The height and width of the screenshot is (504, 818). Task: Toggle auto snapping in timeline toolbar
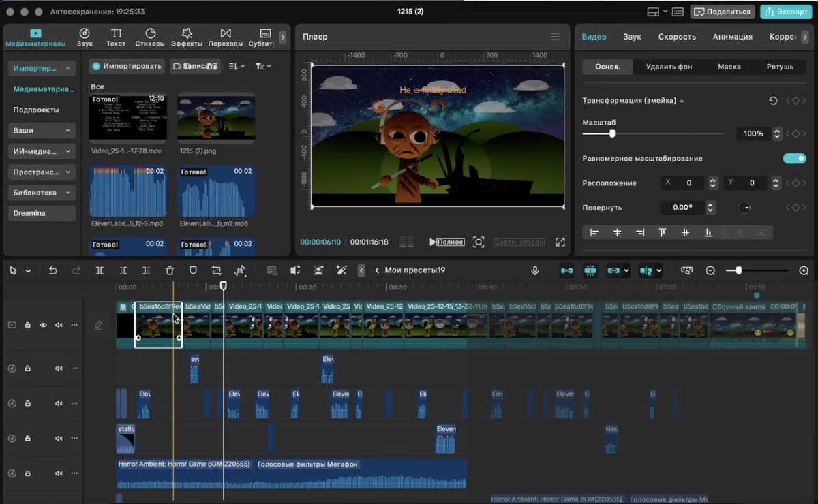(x=590, y=270)
